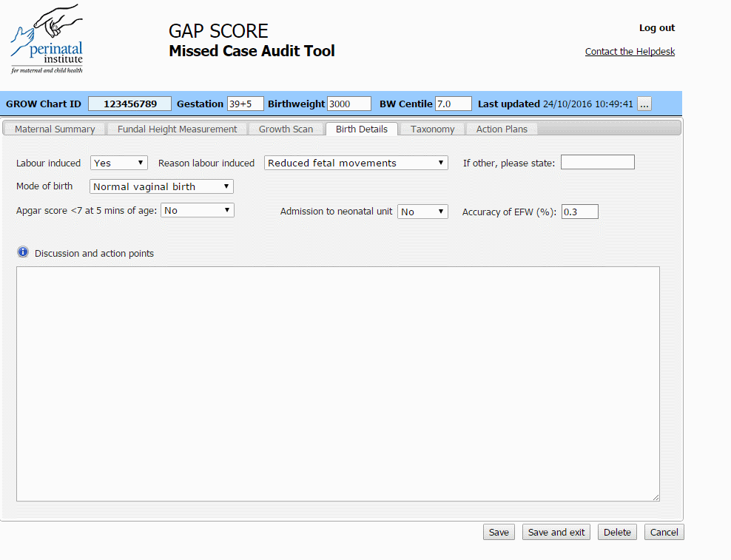Click the If other please state field
The height and width of the screenshot is (560, 731).
[597, 162]
